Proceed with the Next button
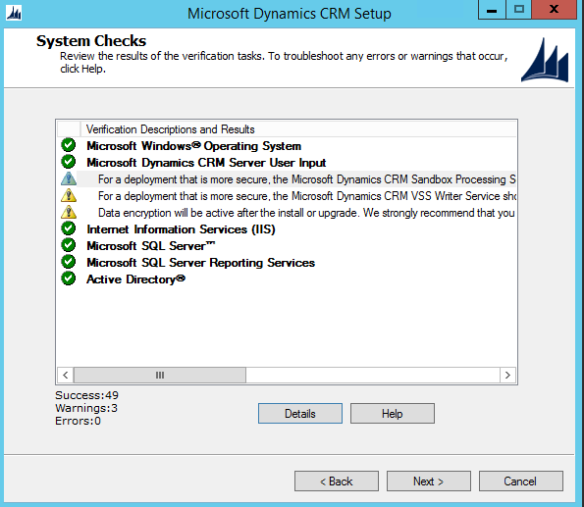The height and width of the screenshot is (507, 584). pos(429,481)
